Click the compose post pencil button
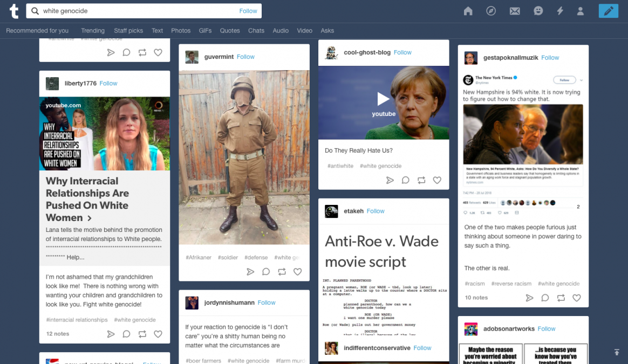This screenshot has width=628, height=364. pyautogui.click(x=608, y=11)
